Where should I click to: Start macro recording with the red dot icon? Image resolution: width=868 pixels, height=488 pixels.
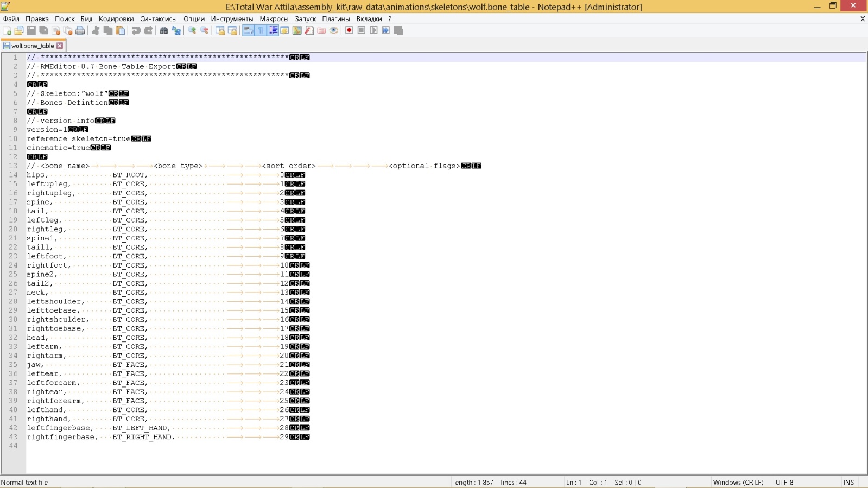pos(349,30)
